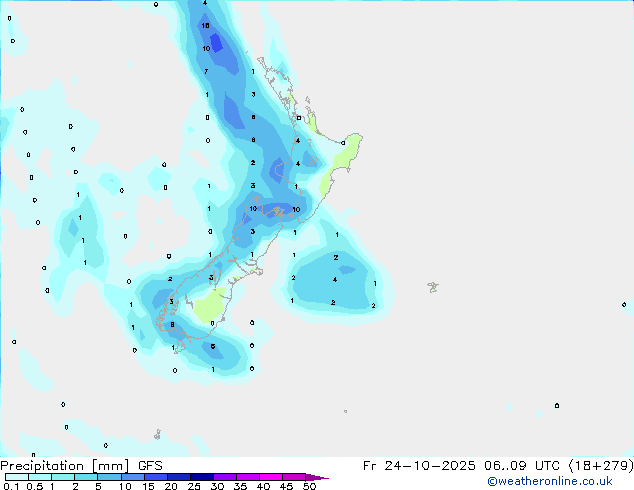634x490 pixels.
Task: Select the Chatham Islands outline east of mainland
Action: pyautogui.click(x=432, y=287)
